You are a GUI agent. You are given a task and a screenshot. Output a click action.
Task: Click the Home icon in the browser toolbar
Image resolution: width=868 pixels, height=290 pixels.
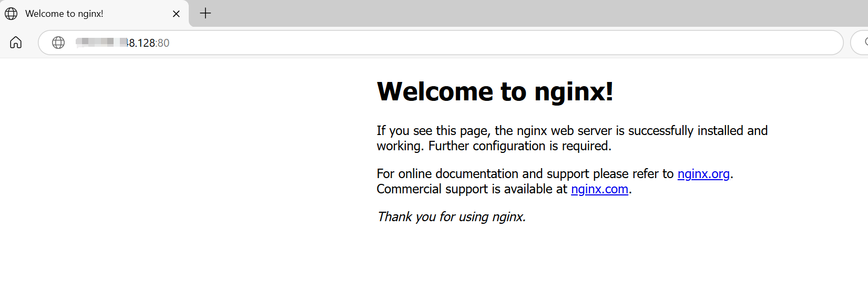(x=16, y=43)
